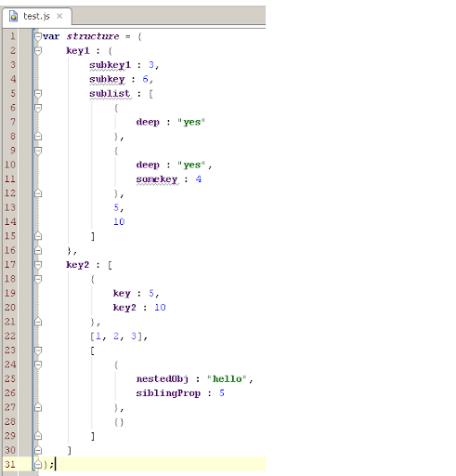Screen dimensions: 456x476
Task: Click number 10 on line 14
Action: pos(119,222)
